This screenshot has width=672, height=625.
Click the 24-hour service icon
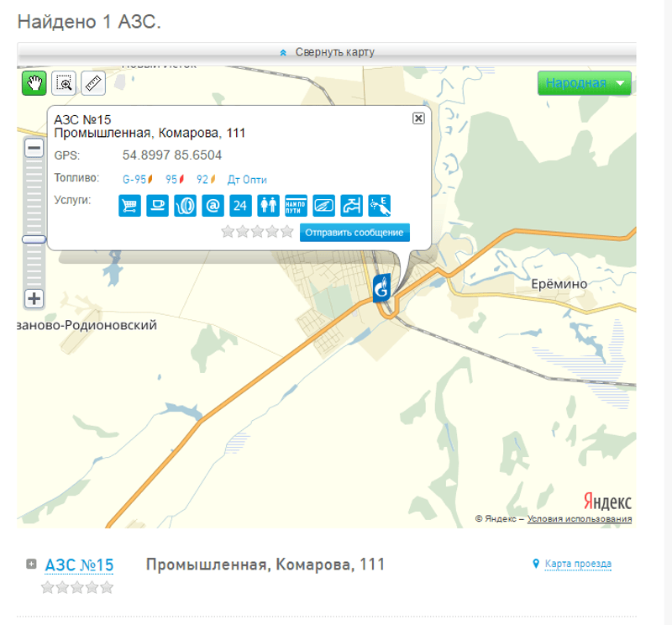pyautogui.click(x=240, y=205)
